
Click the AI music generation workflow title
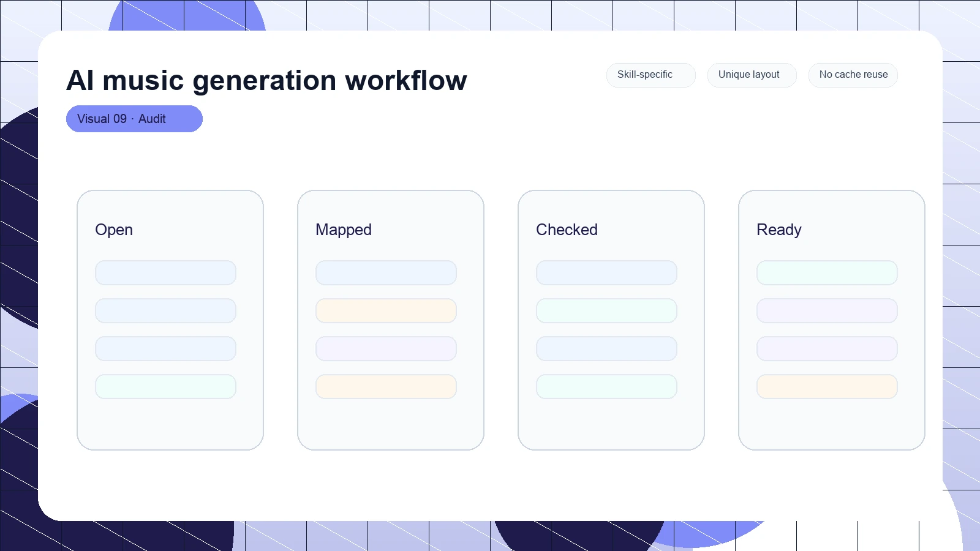[x=266, y=80]
